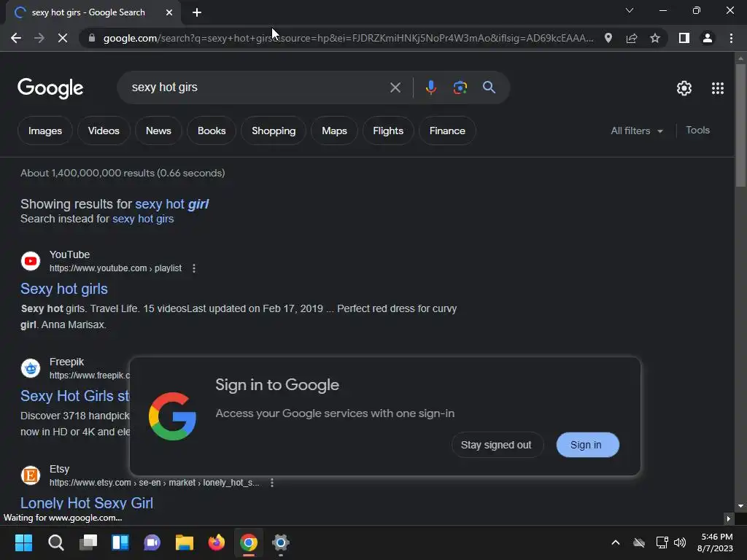Open taskbar Search
The height and width of the screenshot is (560, 747).
[55, 542]
